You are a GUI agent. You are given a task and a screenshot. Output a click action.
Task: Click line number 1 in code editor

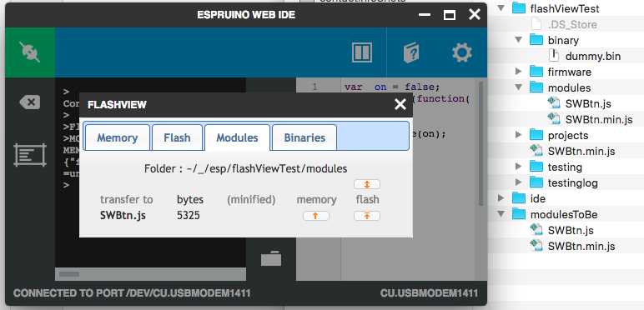click(314, 87)
